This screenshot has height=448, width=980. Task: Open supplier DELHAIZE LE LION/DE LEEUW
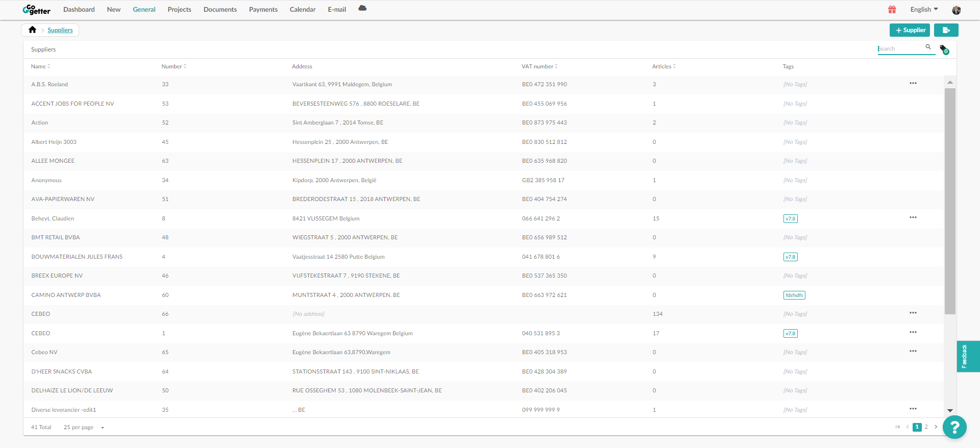coord(72,390)
